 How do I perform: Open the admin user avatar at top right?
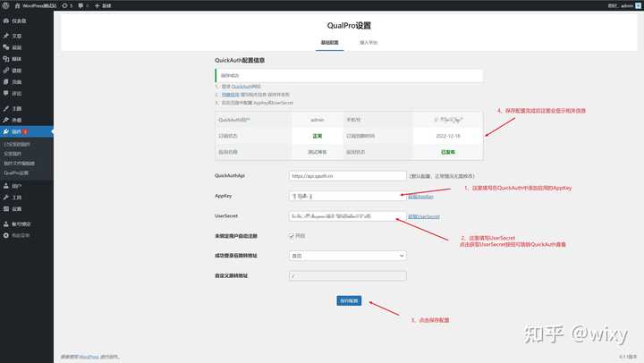638,5
